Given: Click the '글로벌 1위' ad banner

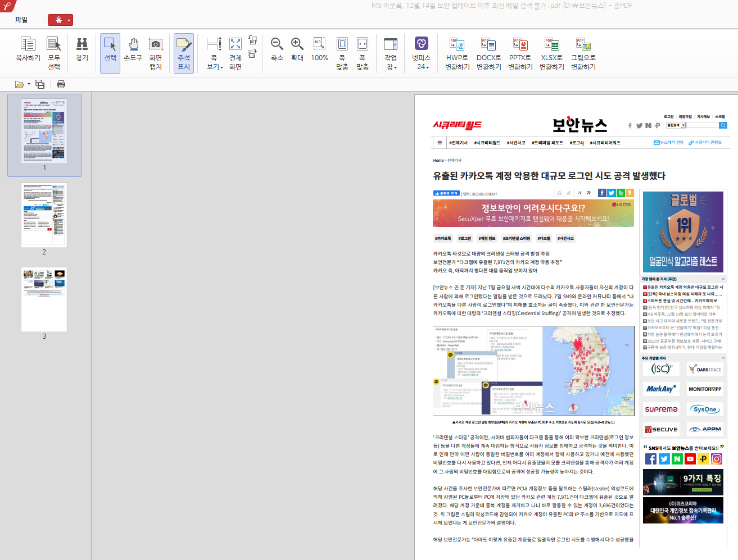Looking at the screenshot, I should [x=683, y=231].
